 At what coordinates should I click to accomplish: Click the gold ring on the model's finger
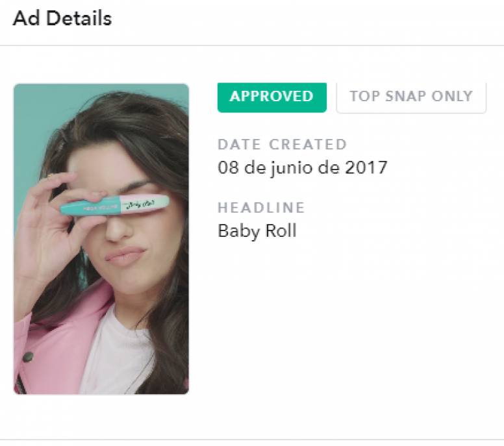(x=49, y=175)
